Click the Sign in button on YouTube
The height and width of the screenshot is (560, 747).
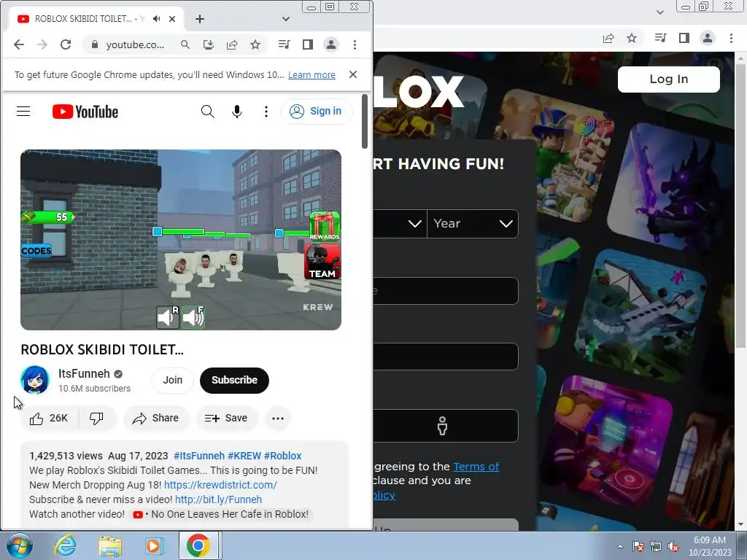[317, 112]
